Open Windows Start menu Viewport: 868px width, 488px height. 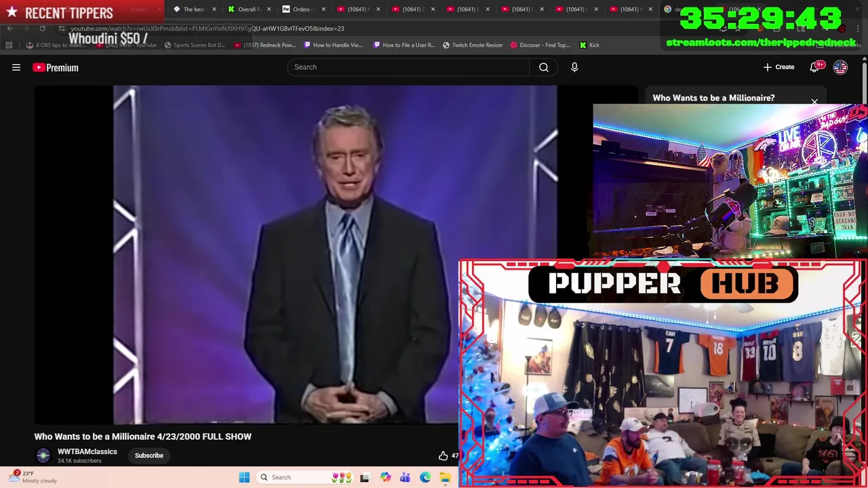tap(244, 477)
